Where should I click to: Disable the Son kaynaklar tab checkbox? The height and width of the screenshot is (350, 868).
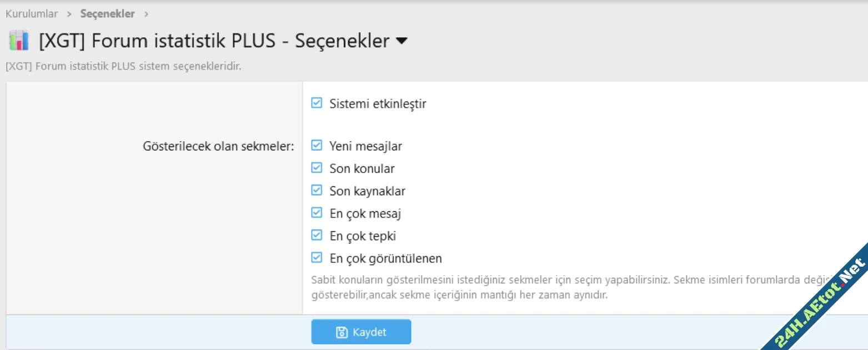pyautogui.click(x=317, y=190)
